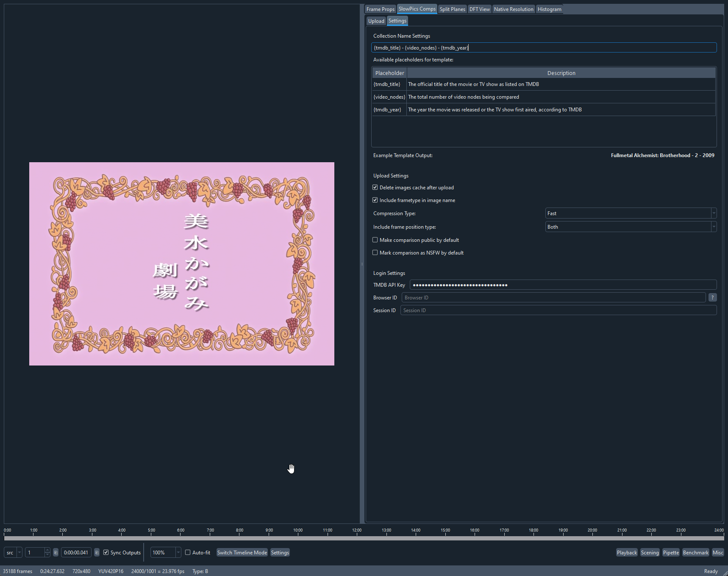Select the Settings sub-tab under SlowPics Comps
This screenshot has width=728, height=576.
397,21
